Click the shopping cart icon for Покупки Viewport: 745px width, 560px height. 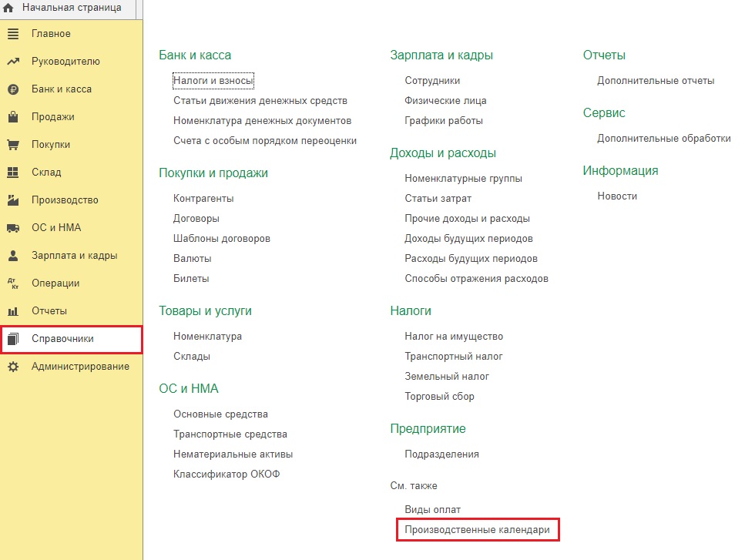(x=13, y=144)
